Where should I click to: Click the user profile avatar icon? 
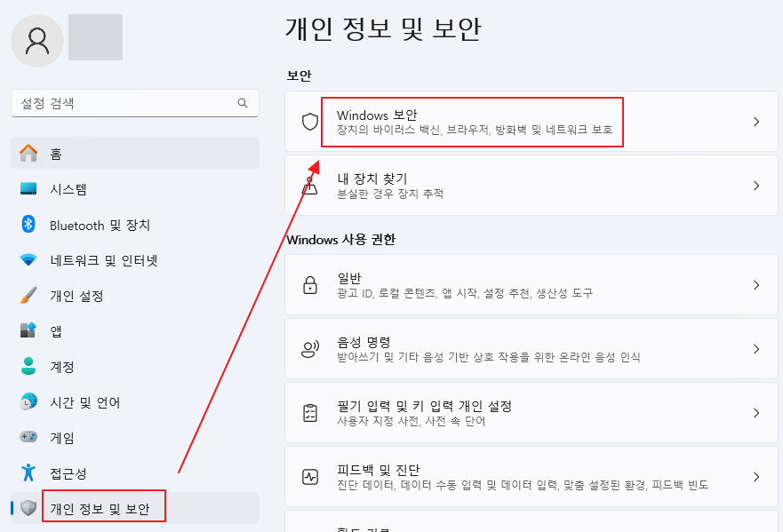37,41
